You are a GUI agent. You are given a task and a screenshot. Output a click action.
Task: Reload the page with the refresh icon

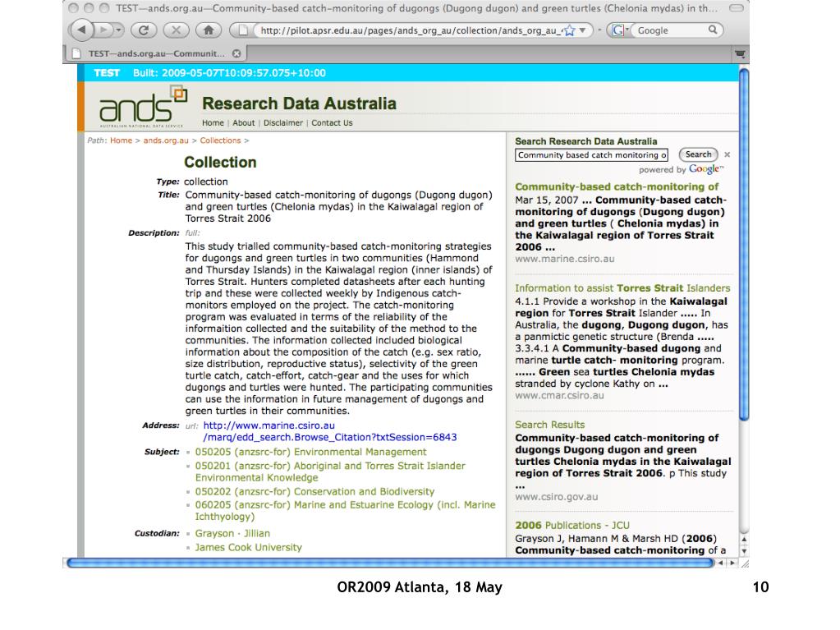tap(144, 30)
